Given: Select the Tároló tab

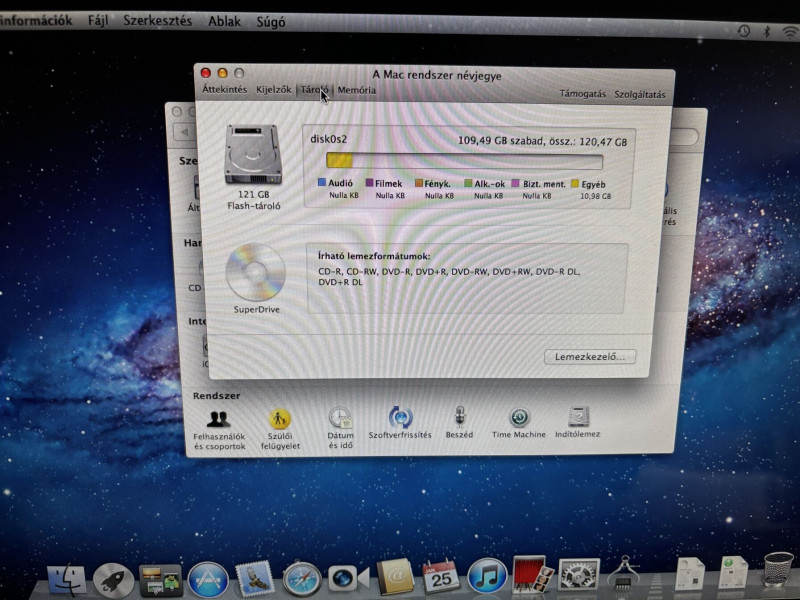Looking at the screenshot, I should pyautogui.click(x=314, y=90).
